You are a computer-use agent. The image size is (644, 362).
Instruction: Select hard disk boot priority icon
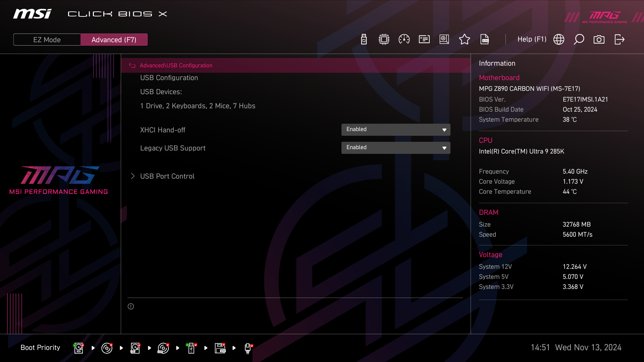[78, 348]
